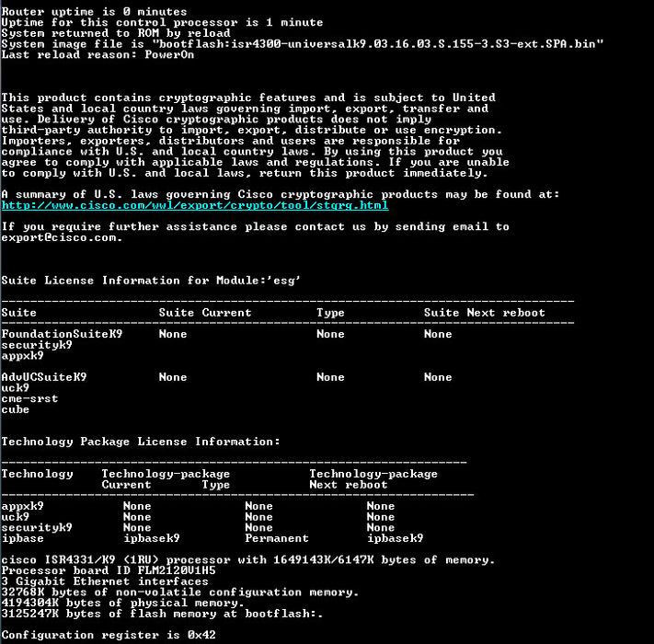Click the 'ipbasek9' value in the Current column
The width and height of the screenshot is (654, 644).
pos(152,538)
